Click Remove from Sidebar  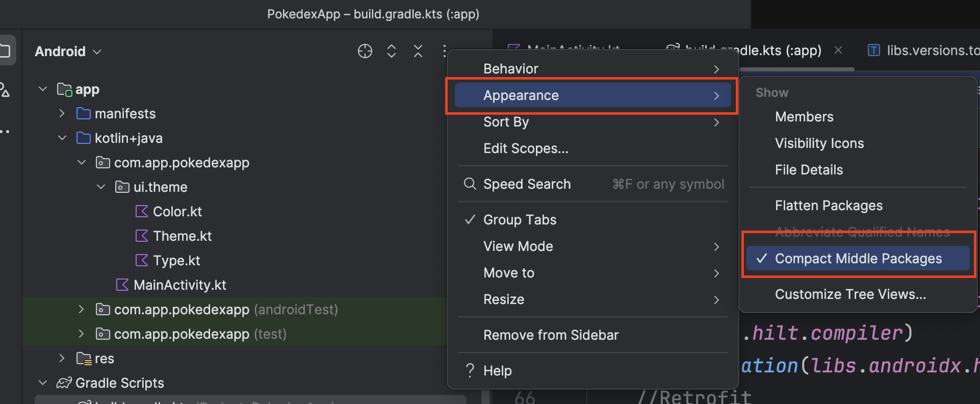tap(551, 335)
